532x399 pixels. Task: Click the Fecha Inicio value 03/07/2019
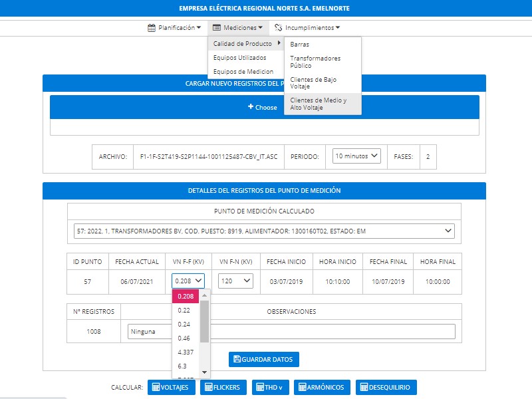[x=287, y=281]
